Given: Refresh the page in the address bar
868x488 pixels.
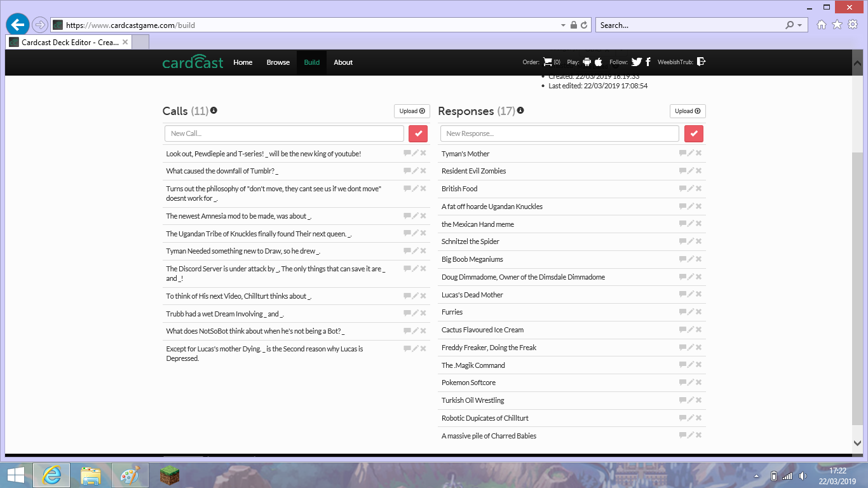Looking at the screenshot, I should 585,25.
